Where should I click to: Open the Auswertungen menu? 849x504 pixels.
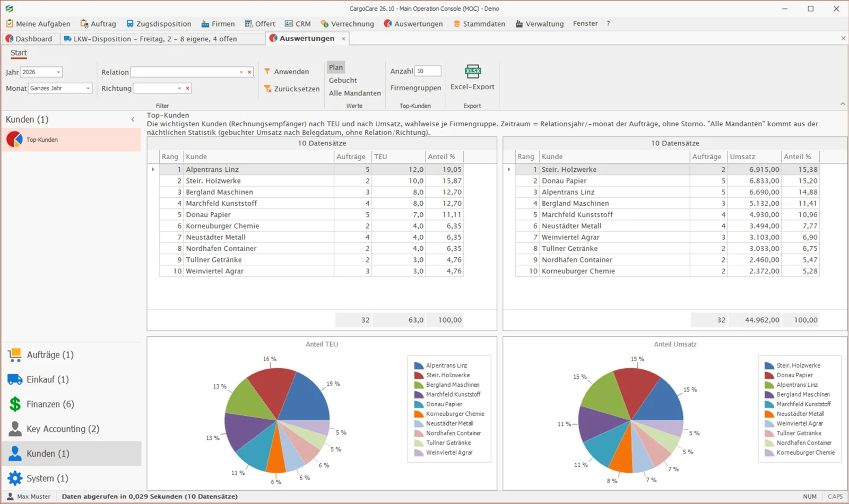(x=413, y=24)
